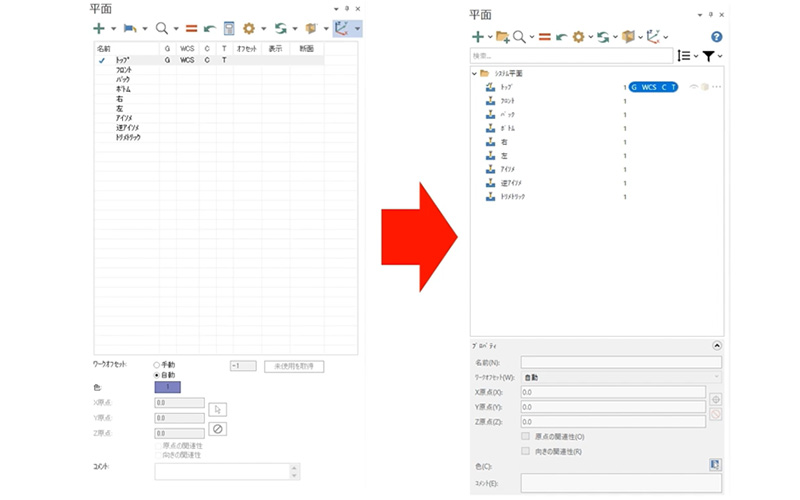This screenshot has height=500, width=800.
Task: Click the calculator icon in left toolbar
Action: click(x=229, y=29)
